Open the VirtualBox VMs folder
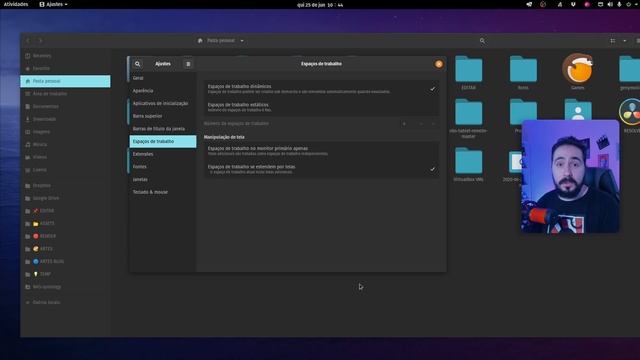This screenshot has width=640, height=360. tap(469, 161)
